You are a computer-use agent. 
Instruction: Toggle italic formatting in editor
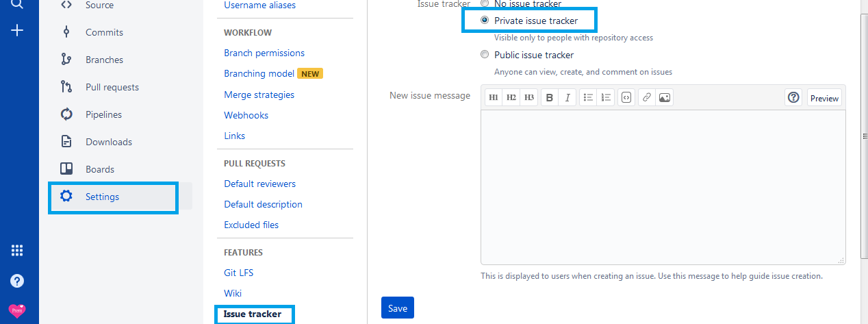click(x=567, y=98)
